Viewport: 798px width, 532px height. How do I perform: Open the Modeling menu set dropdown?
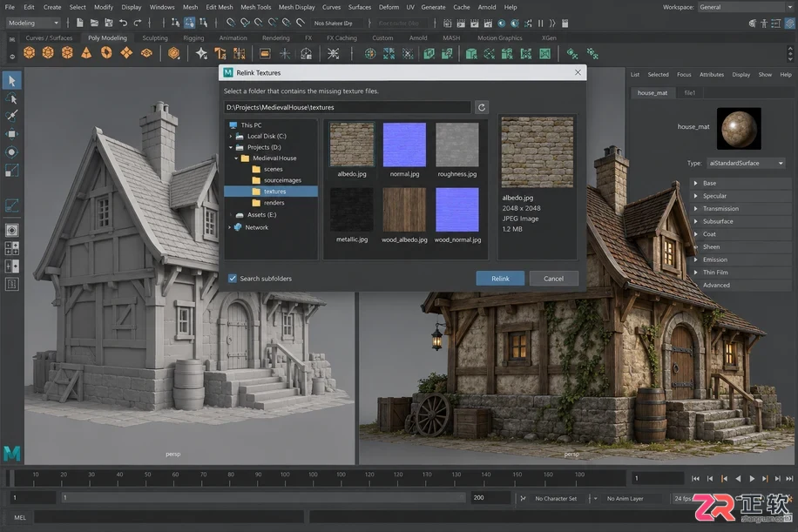33,23
